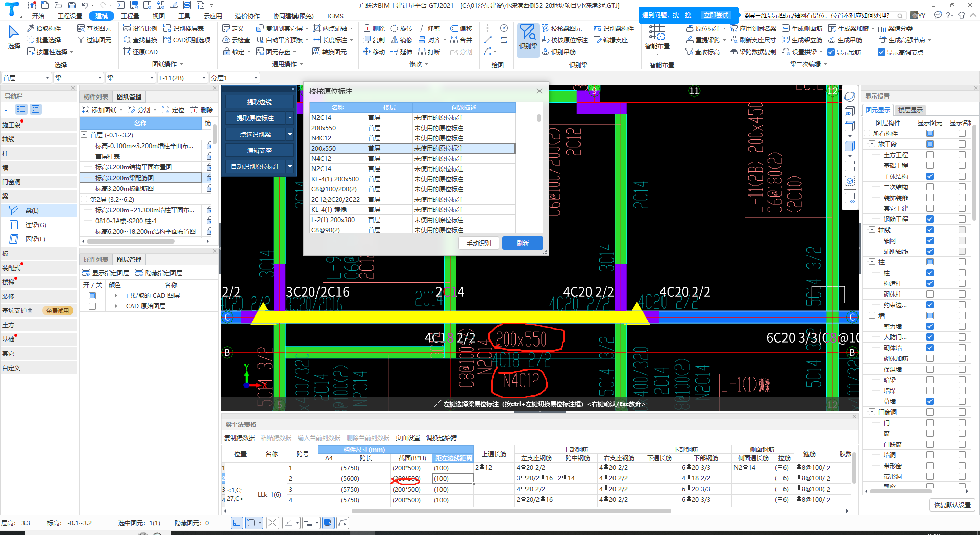Select 标高3.200m板配筋图 drawing row

[141, 188]
